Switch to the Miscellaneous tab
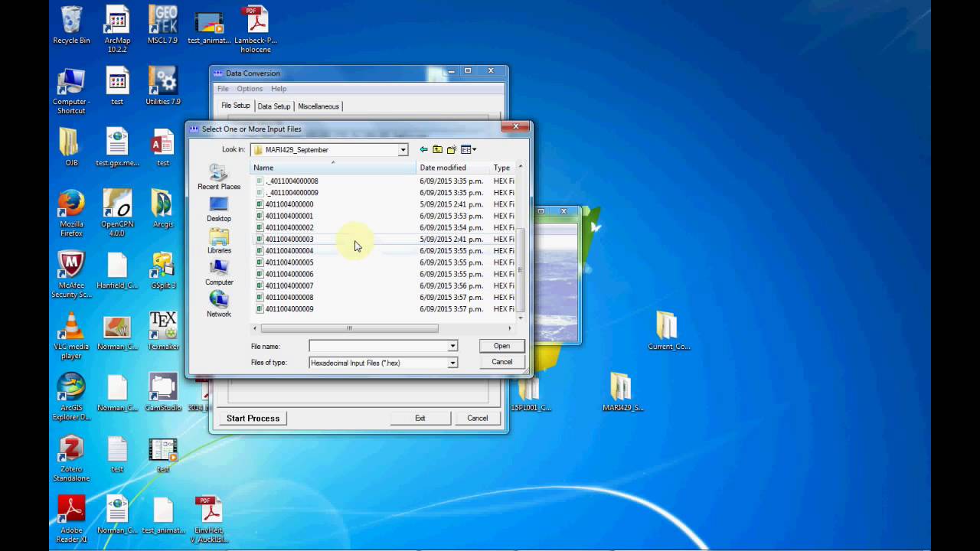Image resolution: width=980 pixels, height=551 pixels. tap(318, 106)
